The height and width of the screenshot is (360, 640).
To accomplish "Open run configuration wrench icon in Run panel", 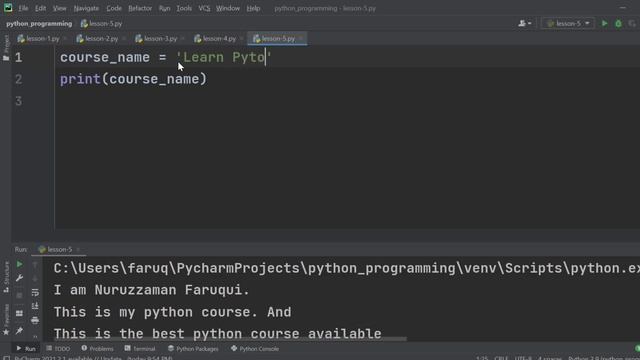I will pyautogui.click(x=19, y=278).
